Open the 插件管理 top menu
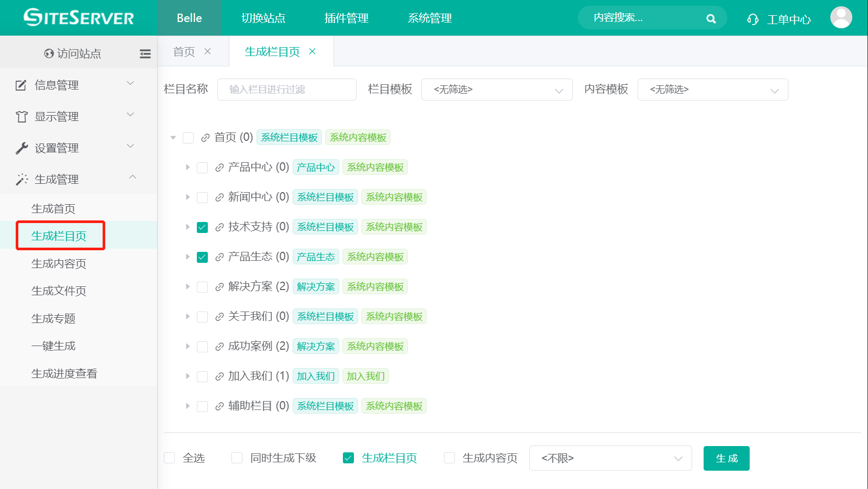 (x=346, y=18)
